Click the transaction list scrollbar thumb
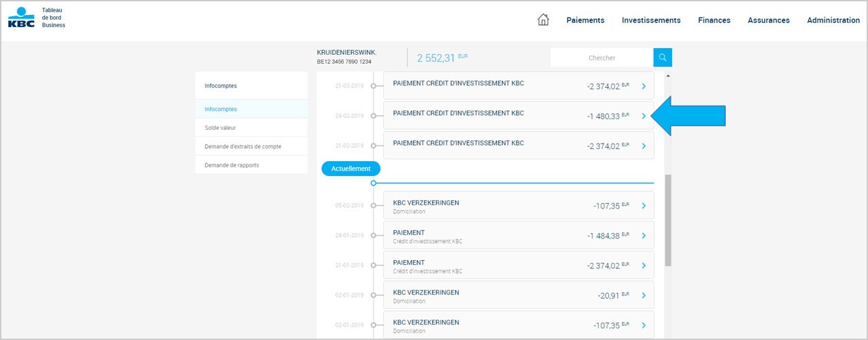868x340 pixels. tap(668, 220)
